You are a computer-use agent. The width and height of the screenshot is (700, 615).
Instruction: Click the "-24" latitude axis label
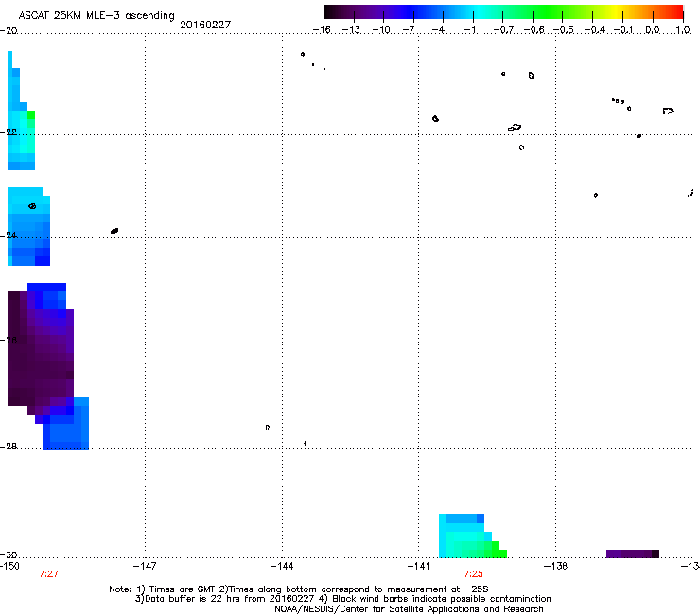coord(9,236)
